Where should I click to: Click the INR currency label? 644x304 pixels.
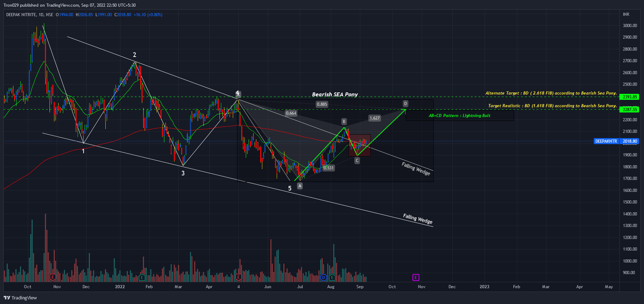tap(626, 14)
